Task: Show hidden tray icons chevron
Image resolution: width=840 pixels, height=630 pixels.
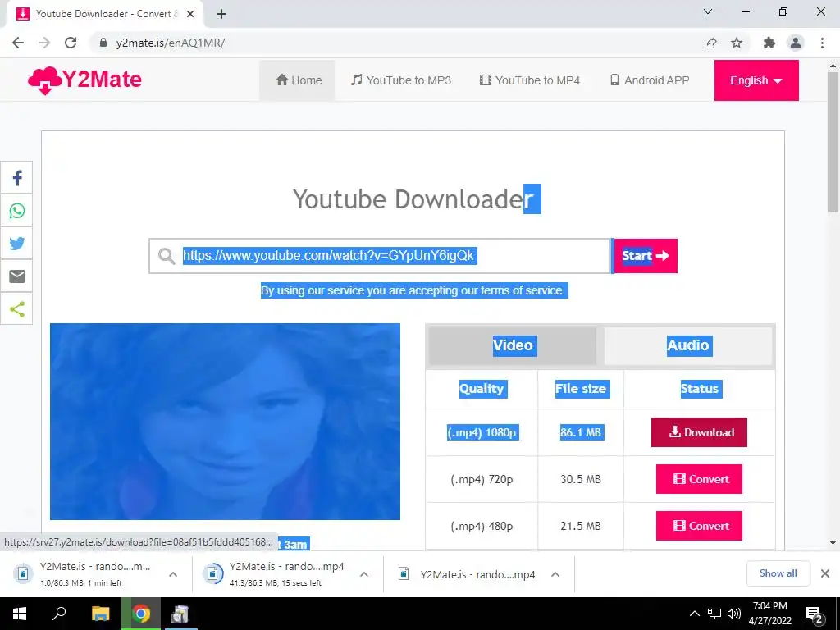Action: click(694, 614)
